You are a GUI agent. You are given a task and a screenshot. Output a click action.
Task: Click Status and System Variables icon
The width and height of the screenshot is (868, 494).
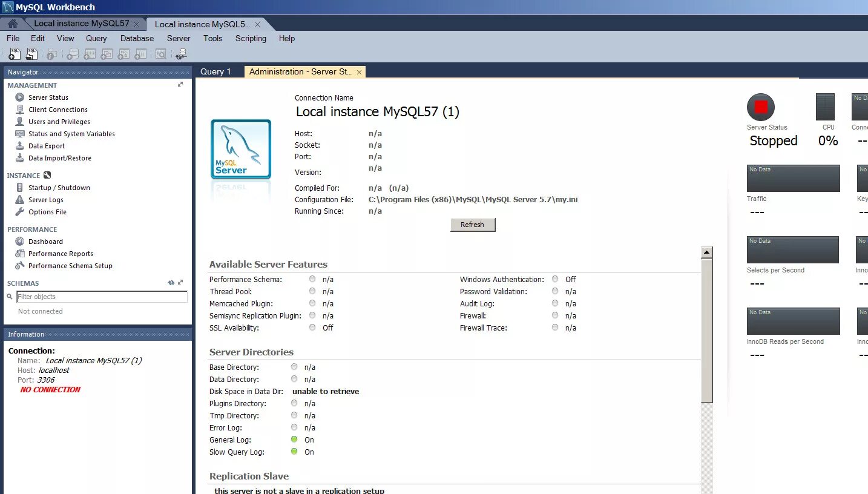click(x=20, y=134)
